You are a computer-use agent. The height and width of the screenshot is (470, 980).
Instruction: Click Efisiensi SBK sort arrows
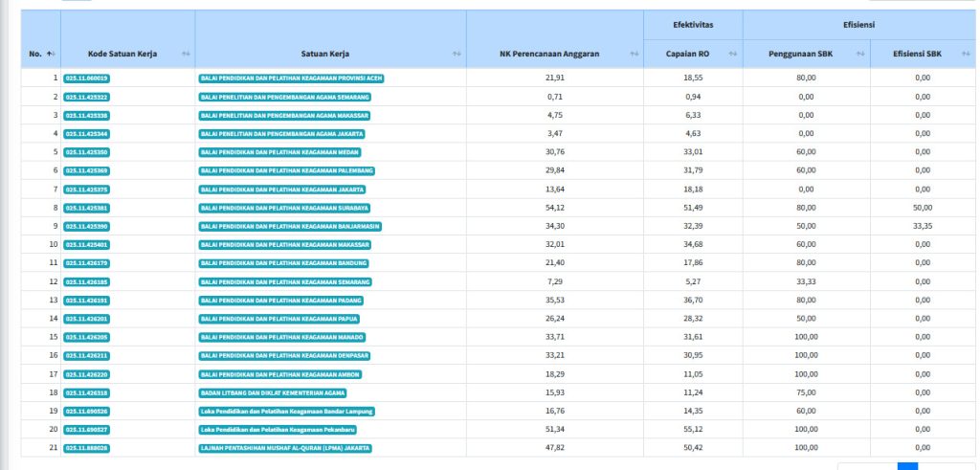[x=966, y=54]
